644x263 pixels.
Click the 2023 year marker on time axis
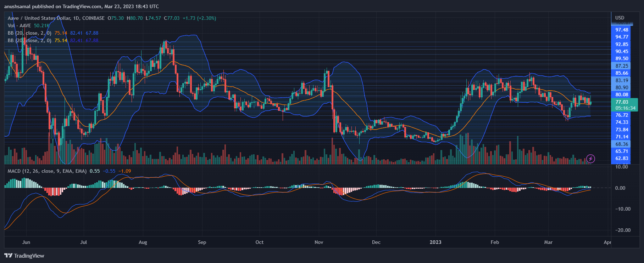click(x=435, y=242)
